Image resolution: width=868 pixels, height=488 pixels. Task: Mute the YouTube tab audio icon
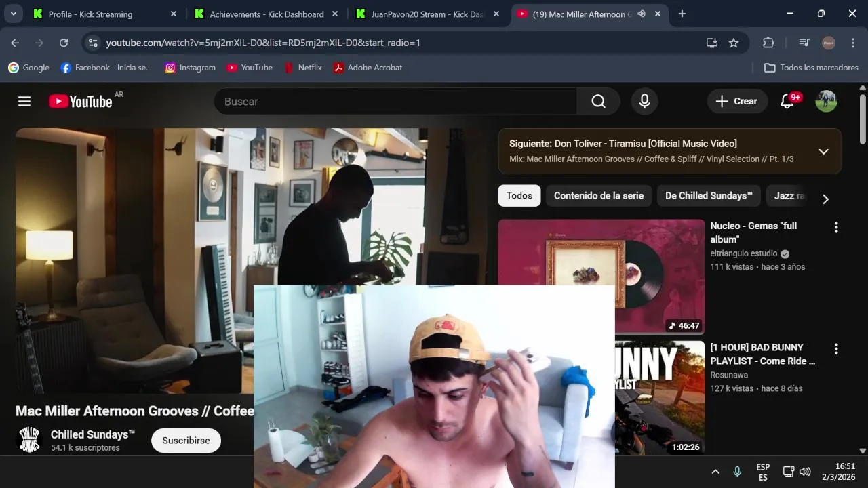point(642,14)
